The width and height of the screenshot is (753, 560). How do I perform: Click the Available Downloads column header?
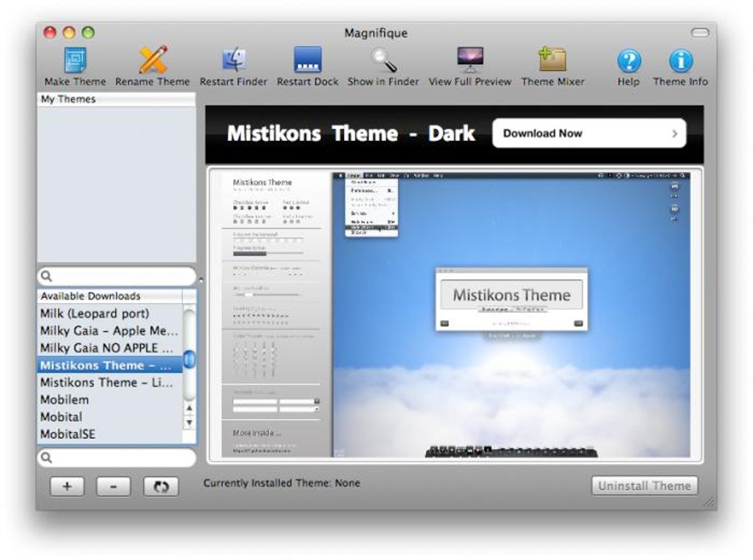click(x=111, y=296)
